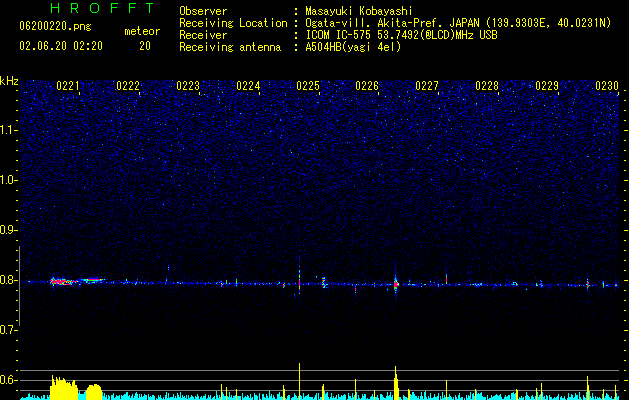Click the 0.6 frequency axis label
The image size is (629, 400).
pyautogui.click(x=9, y=380)
